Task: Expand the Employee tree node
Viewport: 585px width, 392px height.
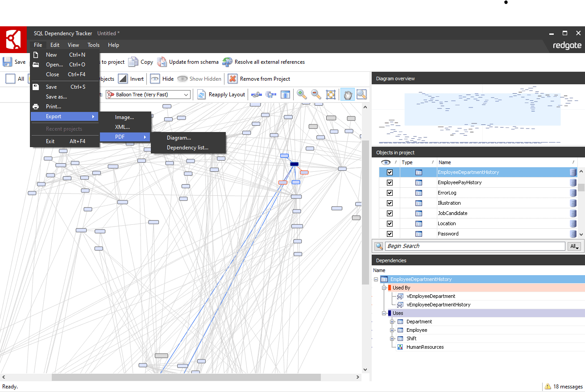Action: (x=392, y=330)
